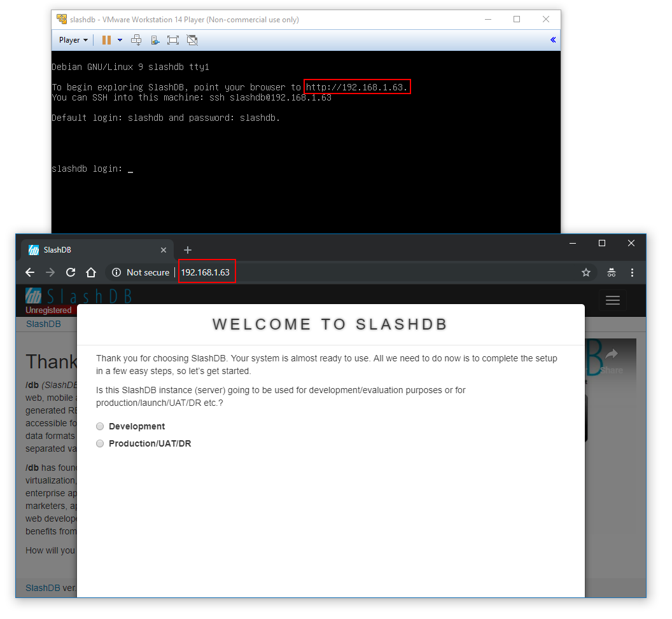Click the Share arrow on the video
This screenshot has width=672, height=619.
612,354
